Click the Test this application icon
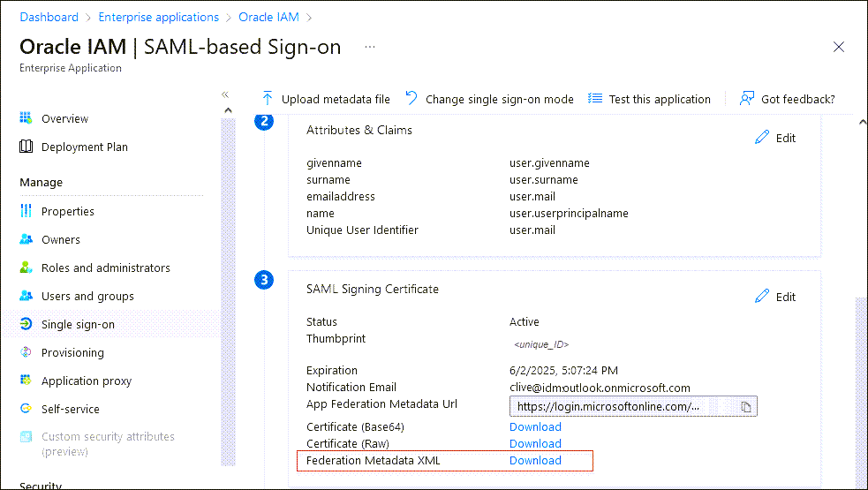 pyautogui.click(x=595, y=99)
